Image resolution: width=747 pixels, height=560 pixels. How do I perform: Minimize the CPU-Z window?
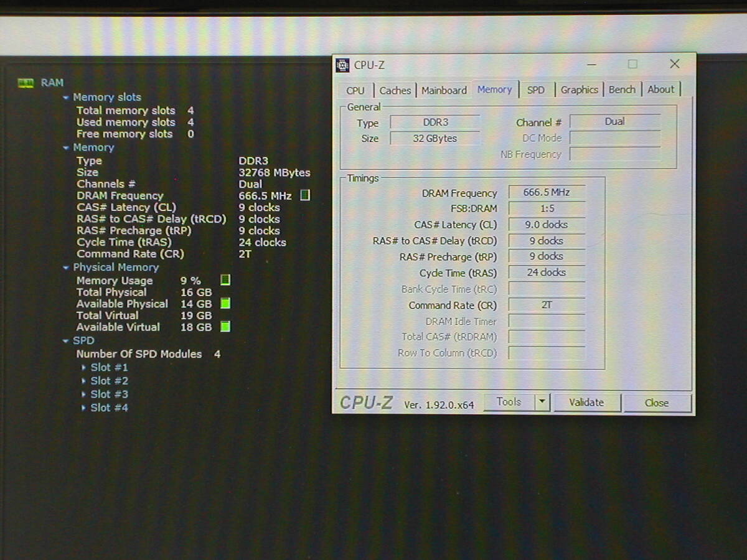[x=591, y=64]
